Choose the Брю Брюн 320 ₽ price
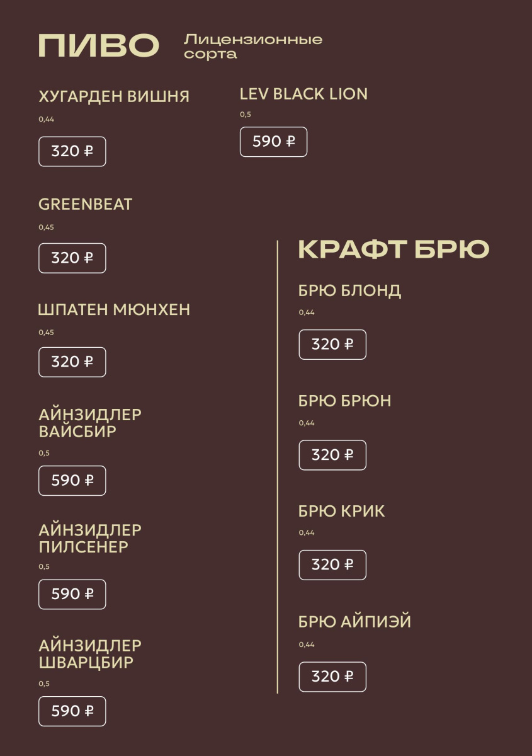The height and width of the screenshot is (756, 532). pyautogui.click(x=332, y=455)
